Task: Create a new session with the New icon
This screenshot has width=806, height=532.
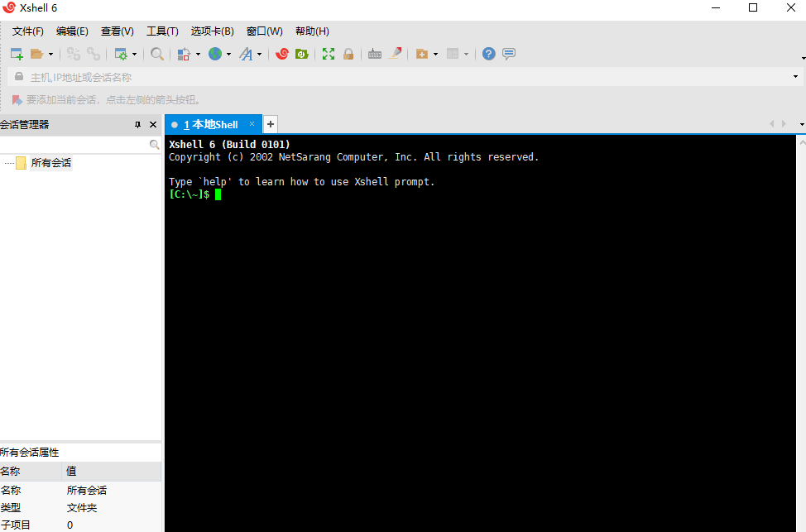Action: (x=16, y=53)
